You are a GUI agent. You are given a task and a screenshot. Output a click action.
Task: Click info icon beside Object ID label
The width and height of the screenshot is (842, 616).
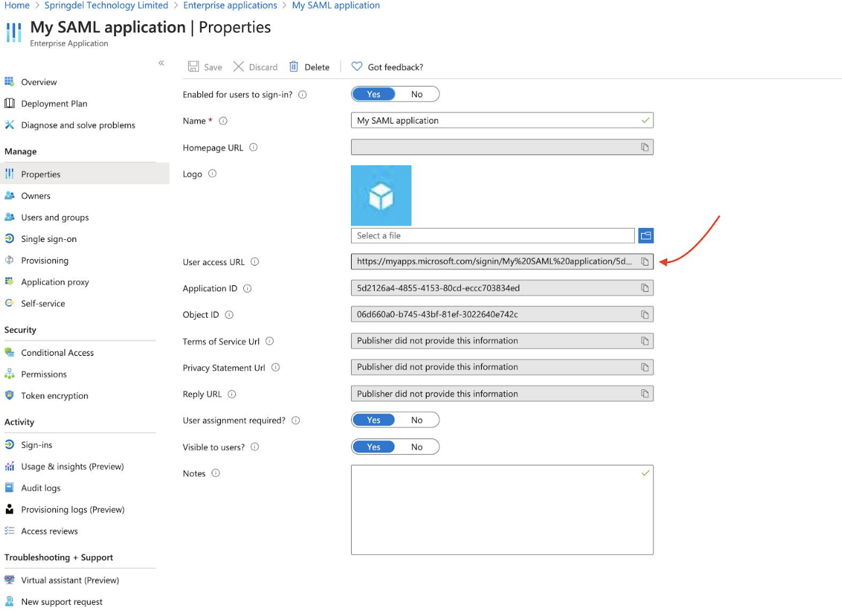[229, 315]
